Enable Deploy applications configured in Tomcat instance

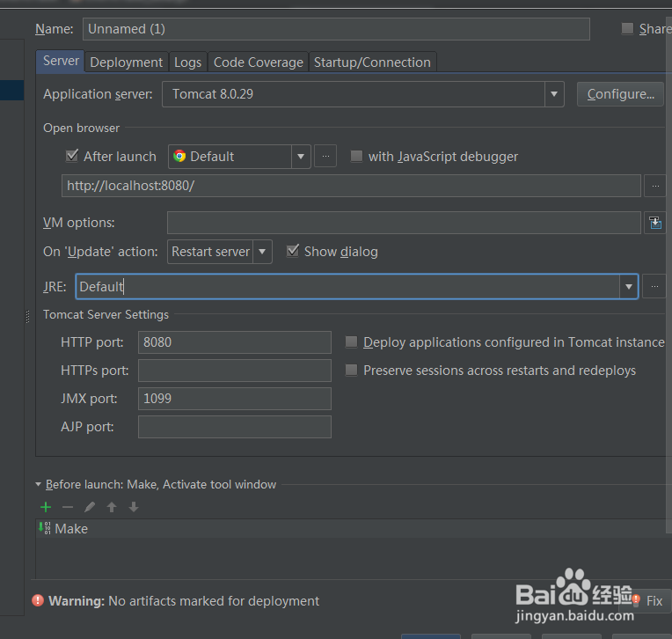pos(352,342)
